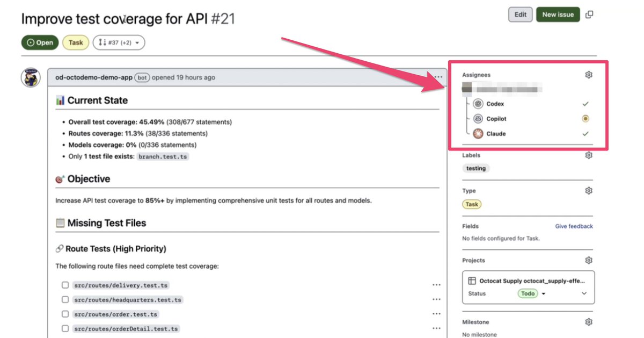Open three-dot menu for delivery.test.ts row

[x=436, y=285]
